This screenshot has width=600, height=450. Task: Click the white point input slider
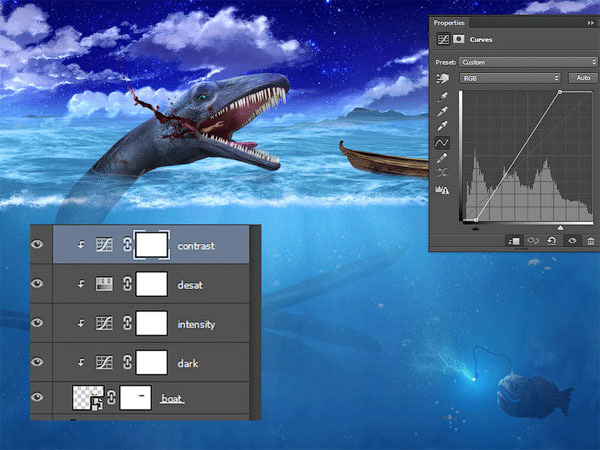(560, 228)
